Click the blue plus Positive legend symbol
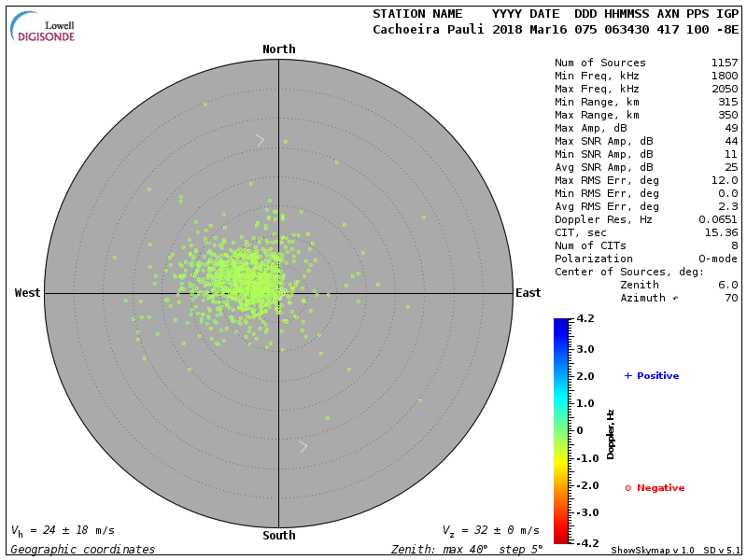Screen dimensions: 747x560 tap(628, 375)
